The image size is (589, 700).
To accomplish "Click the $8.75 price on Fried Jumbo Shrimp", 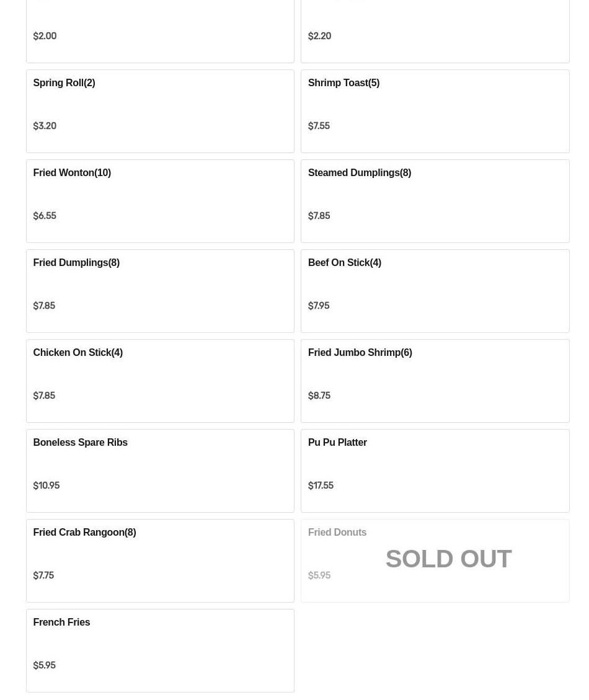I will click(x=319, y=396).
